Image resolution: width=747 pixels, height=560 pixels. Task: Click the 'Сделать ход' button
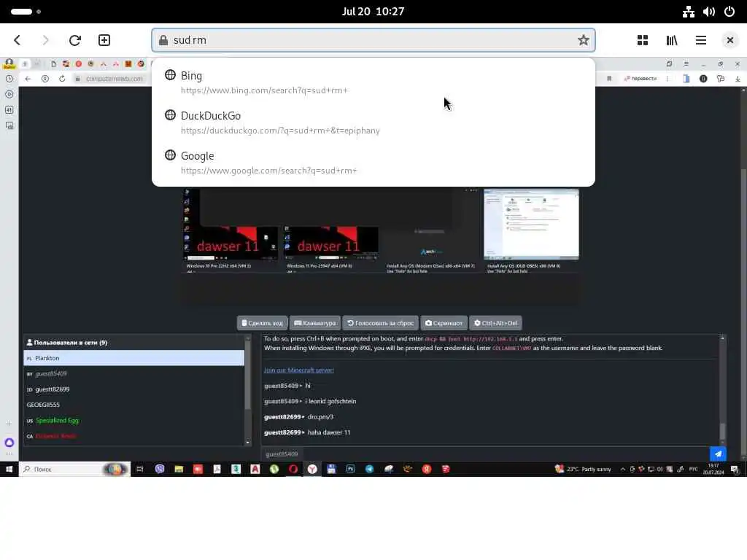262,323
